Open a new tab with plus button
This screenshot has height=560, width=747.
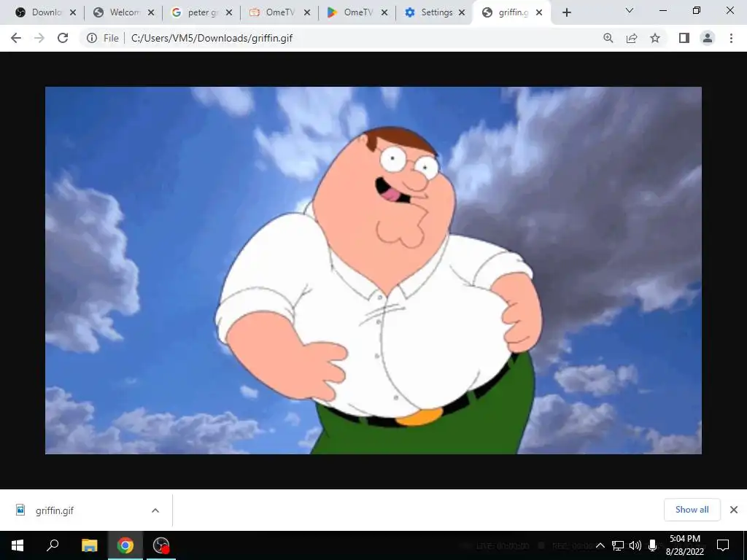point(566,13)
